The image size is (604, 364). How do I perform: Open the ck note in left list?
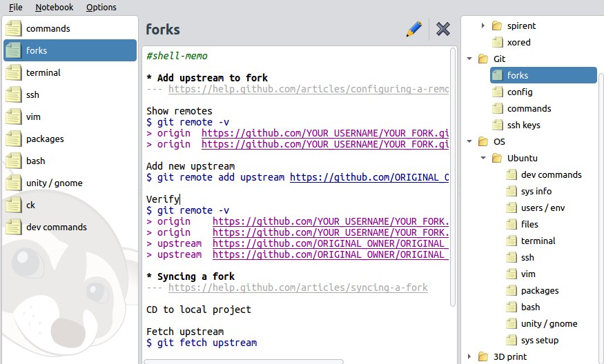[70, 205]
